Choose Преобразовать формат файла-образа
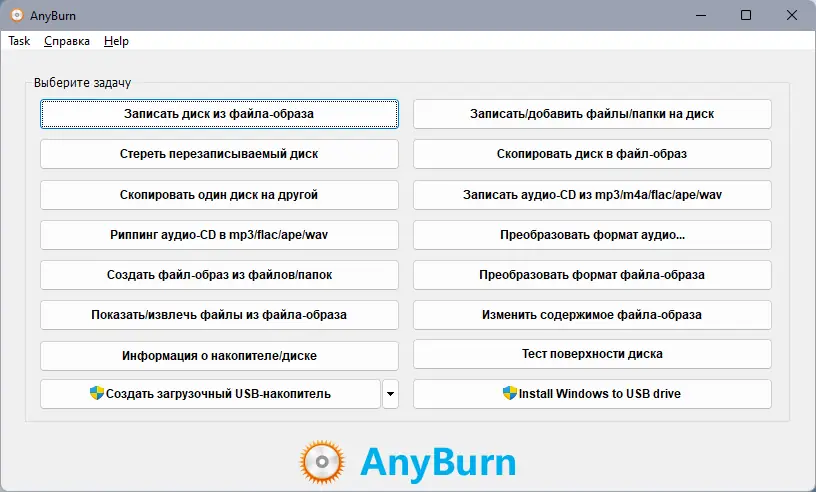Image resolution: width=816 pixels, height=492 pixels. tap(592, 275)
